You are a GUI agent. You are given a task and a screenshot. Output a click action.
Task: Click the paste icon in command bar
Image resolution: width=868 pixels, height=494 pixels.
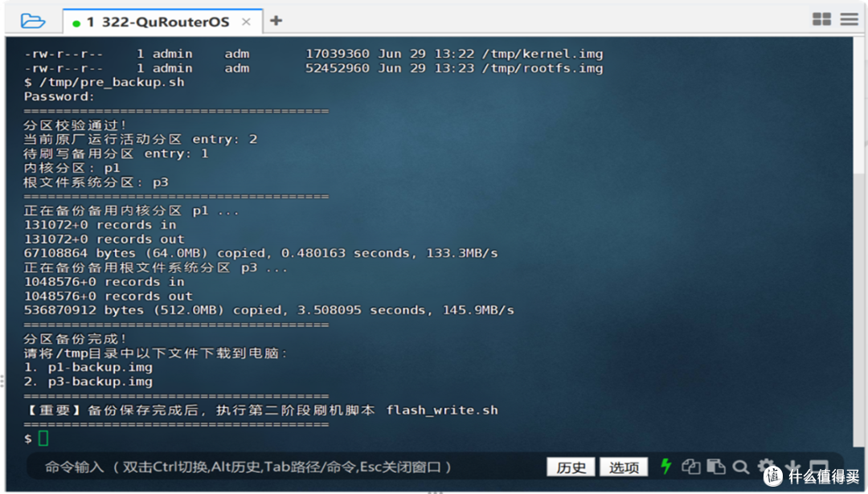(x=716, y=467)
